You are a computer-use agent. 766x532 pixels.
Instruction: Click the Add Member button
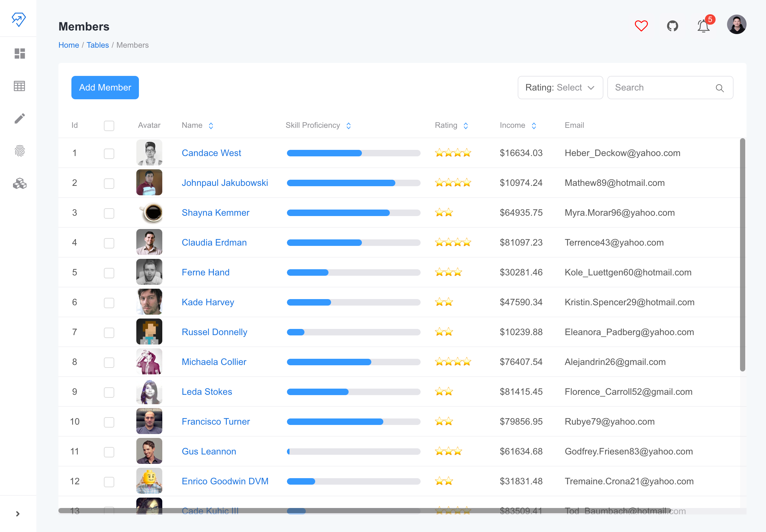[x=105, y=88]
